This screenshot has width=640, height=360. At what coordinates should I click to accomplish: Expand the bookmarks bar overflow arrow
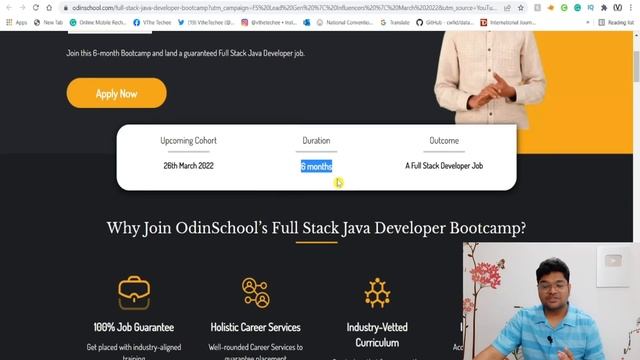click(588, 22)
